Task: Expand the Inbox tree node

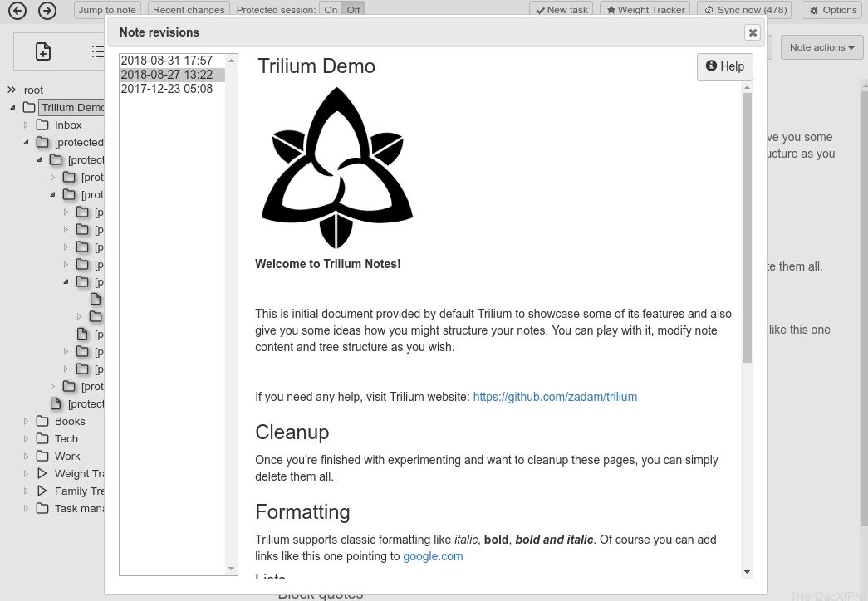Action: click(x=26, y=125)
